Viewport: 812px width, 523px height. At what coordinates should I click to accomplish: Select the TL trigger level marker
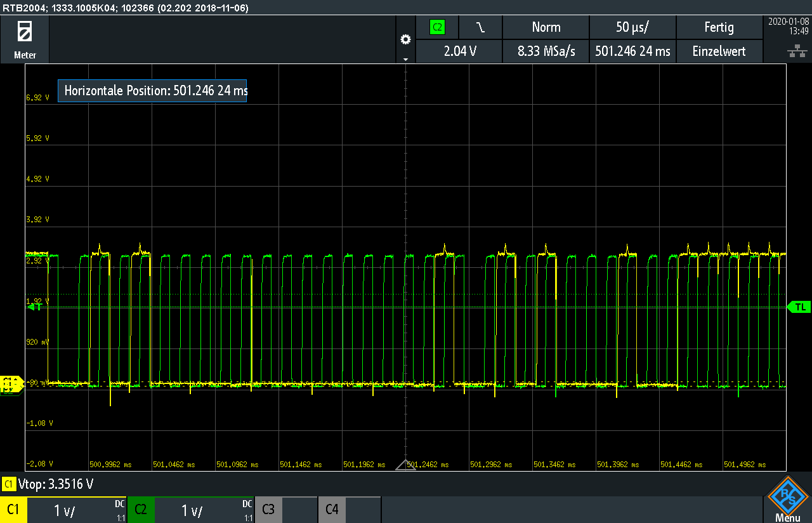(799, 307)
